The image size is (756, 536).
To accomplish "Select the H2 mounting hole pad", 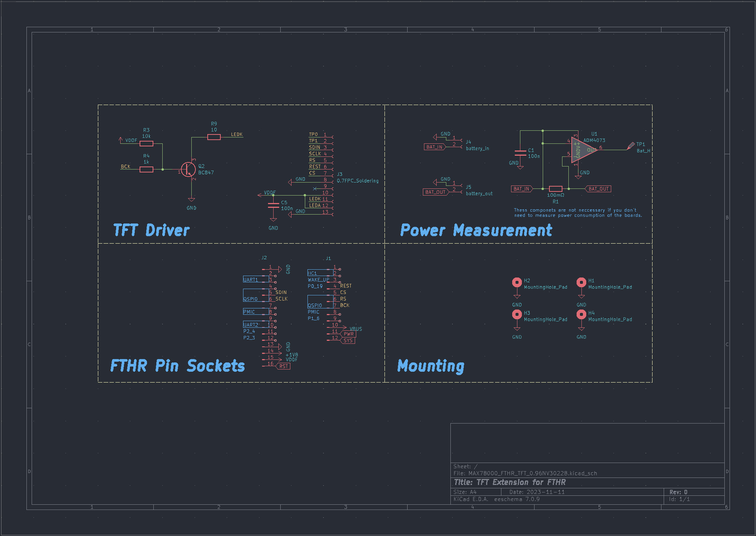I will tap(517, 282).
